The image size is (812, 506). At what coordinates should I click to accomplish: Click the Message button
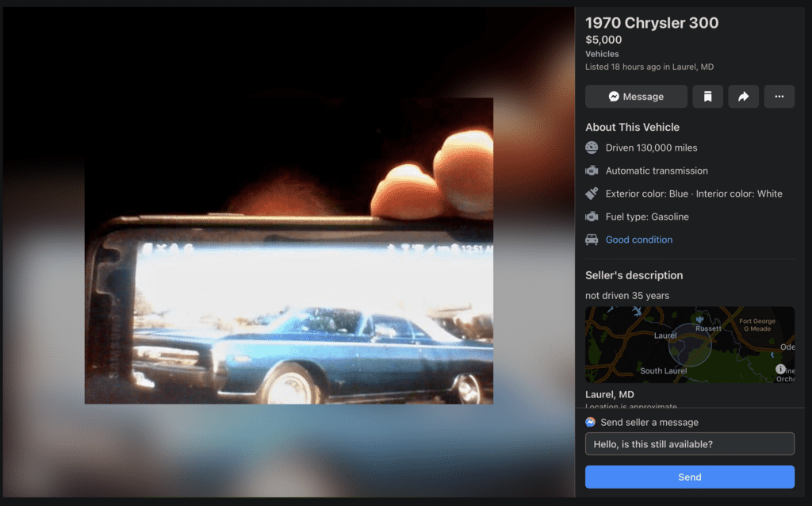[x=636, y=97]
